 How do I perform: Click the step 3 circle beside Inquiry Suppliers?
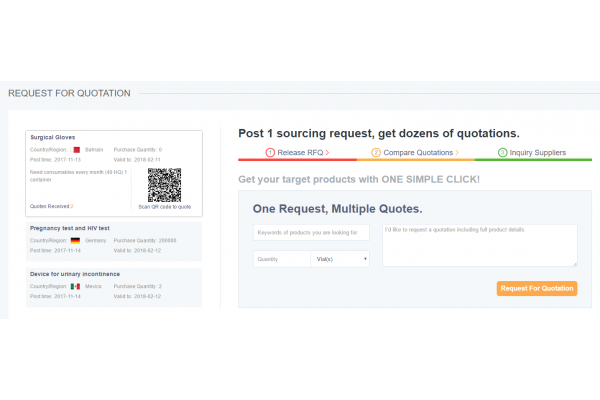[503, 153]
